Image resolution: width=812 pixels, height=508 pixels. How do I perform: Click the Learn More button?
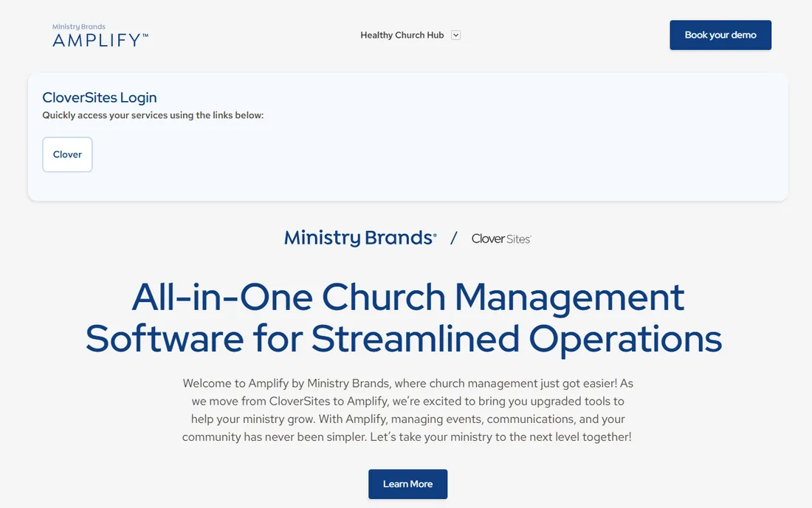(x=407, y=484)
